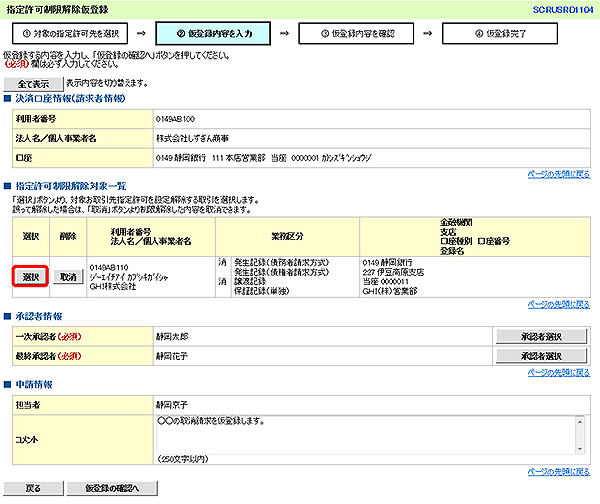Click GHI株式会社 in the table

coord(112,286)
